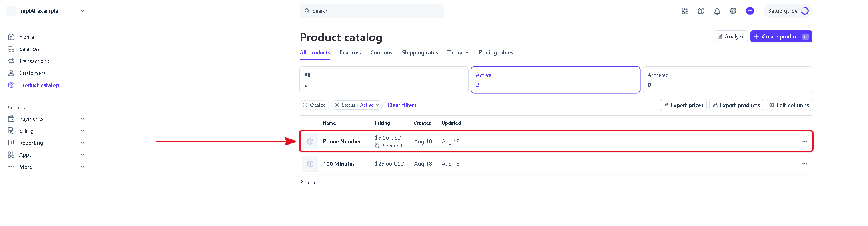Image resolution: width=868 pixels, height=226 pixels.
Task: Click the Export products button
Action: pyautogui.click(x=736, y=105)
